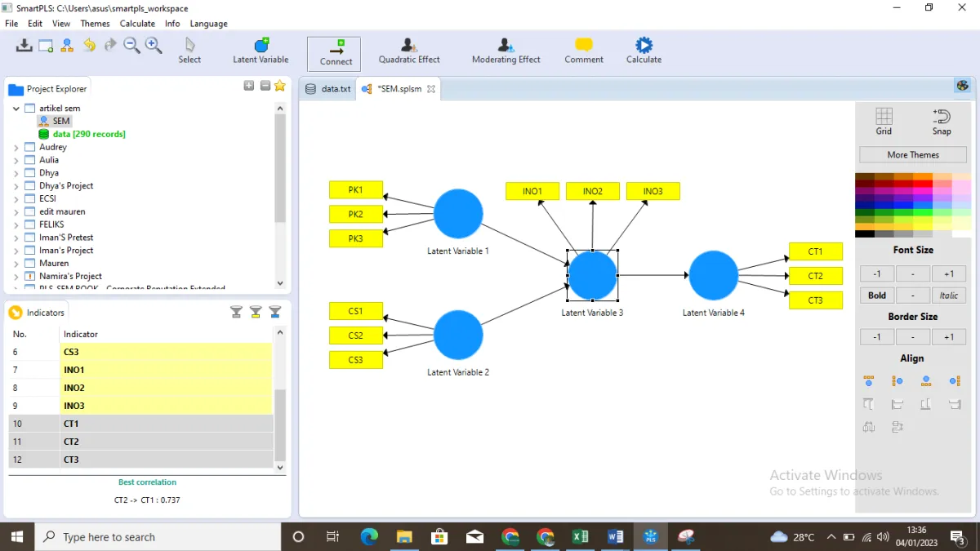This screenshot has height=551, width=980.
Task: Click the new project window icon
Action: 46,46
